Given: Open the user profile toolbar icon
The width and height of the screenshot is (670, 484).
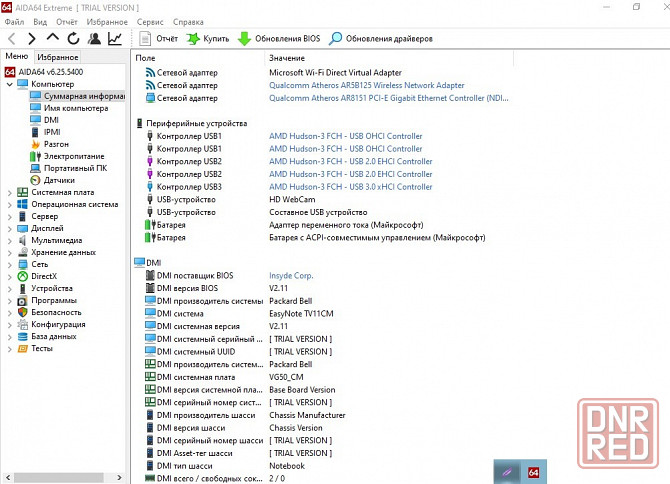Looking at the screenshot, I should point(94,39).
